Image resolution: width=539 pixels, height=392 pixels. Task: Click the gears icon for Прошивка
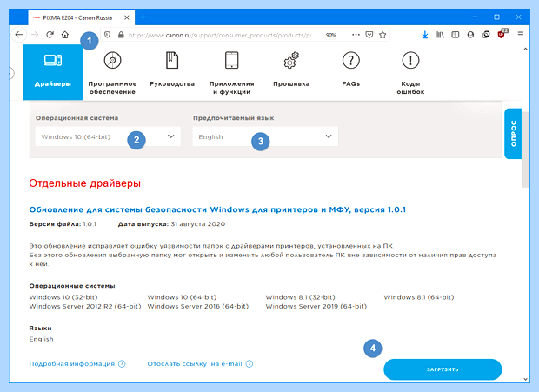coord(291,60)
